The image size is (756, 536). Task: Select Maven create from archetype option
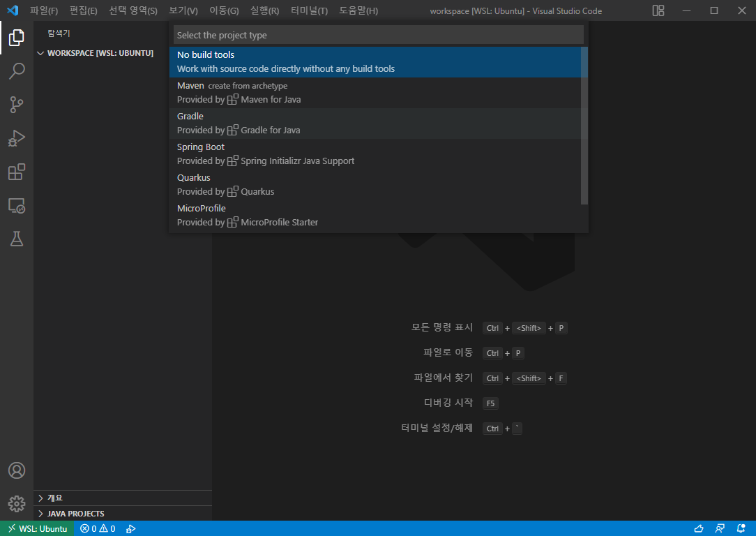[375, 93]
